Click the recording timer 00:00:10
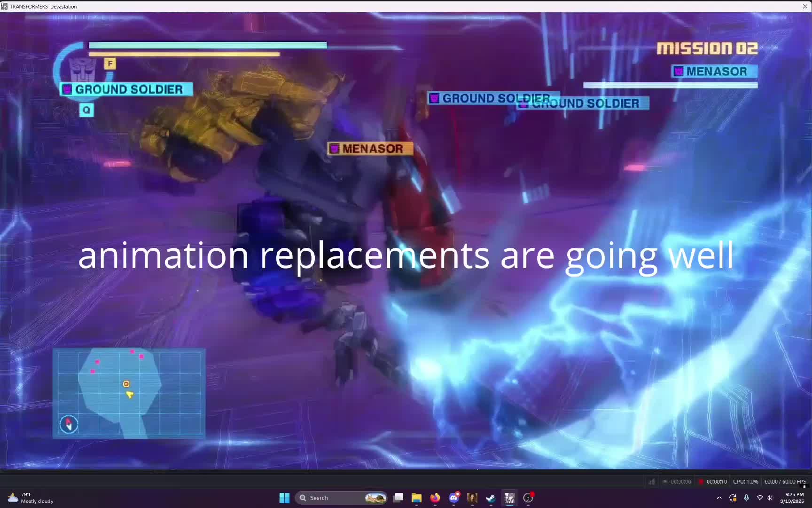Image resolution: width=812 pixels, height=508 pixels. pyautogui.click(x=717, y=482)
